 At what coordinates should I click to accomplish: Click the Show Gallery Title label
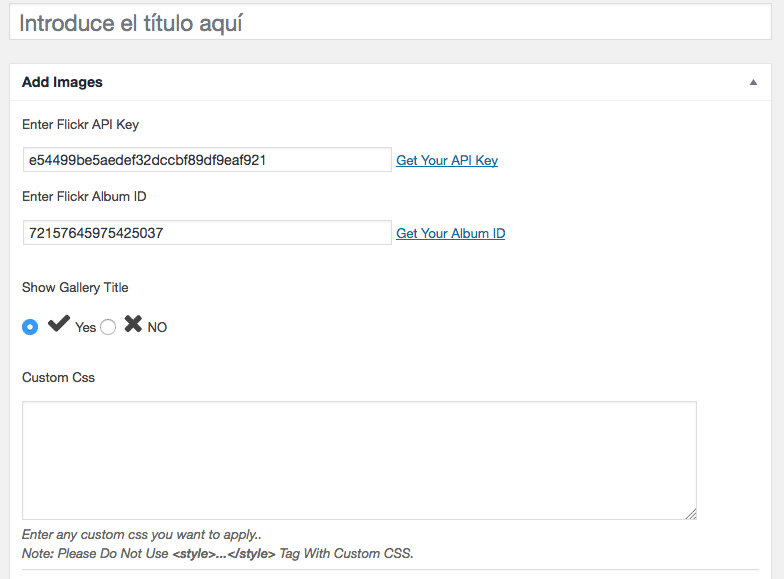point(75,288)
